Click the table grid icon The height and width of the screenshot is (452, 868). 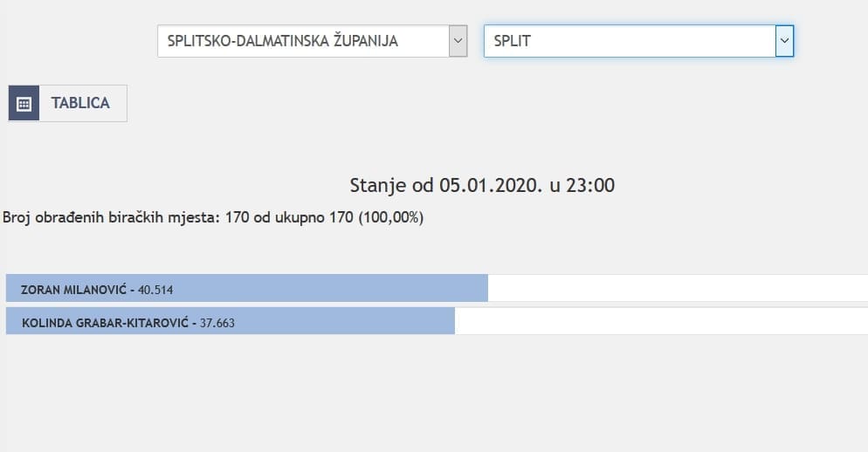(24, 103)
